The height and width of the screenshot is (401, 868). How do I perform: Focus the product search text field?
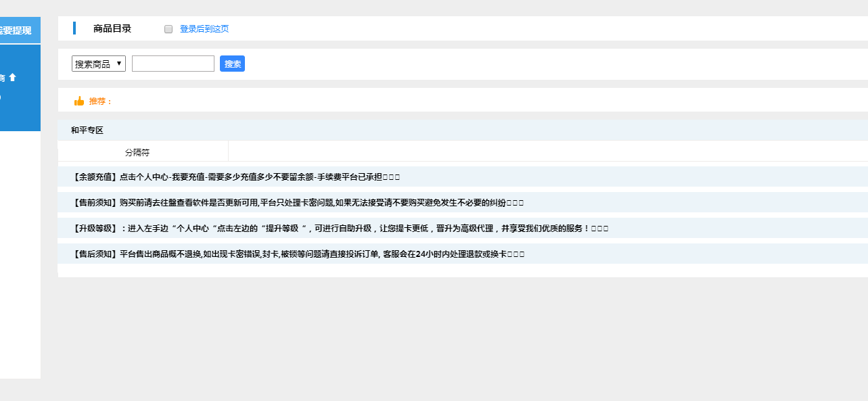173,64
